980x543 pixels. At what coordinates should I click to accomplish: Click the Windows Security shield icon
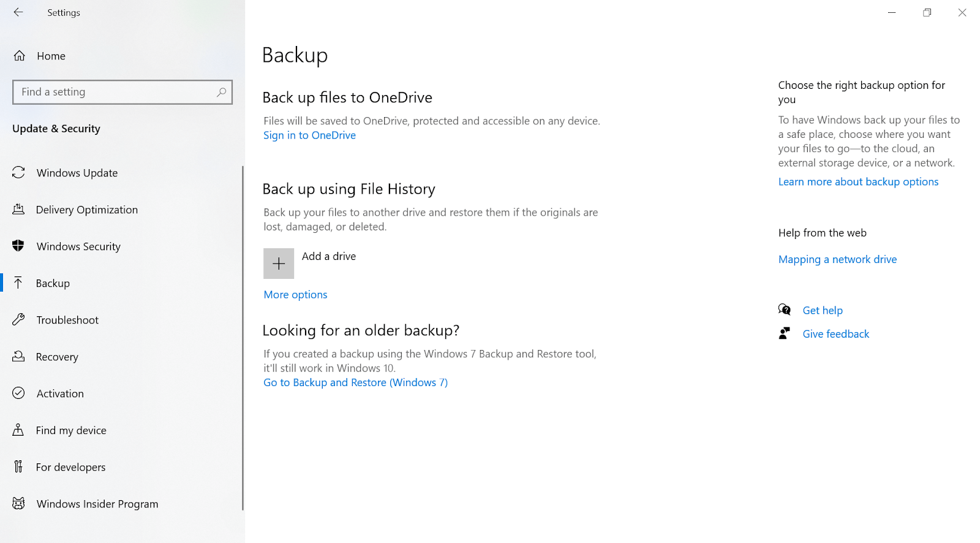[x=18, y=246]
